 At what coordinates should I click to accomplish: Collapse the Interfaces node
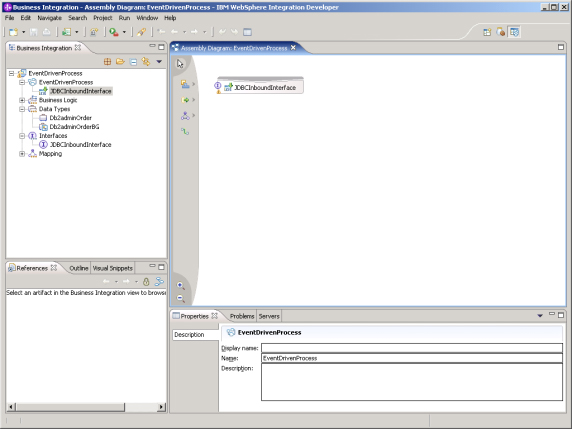tap(22, 136)
